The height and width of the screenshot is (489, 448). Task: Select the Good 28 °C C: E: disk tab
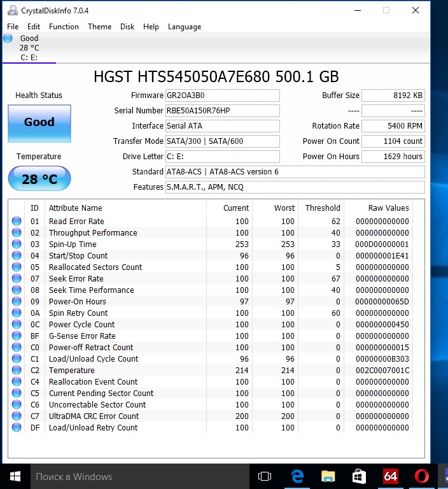[x=29, y=48]
